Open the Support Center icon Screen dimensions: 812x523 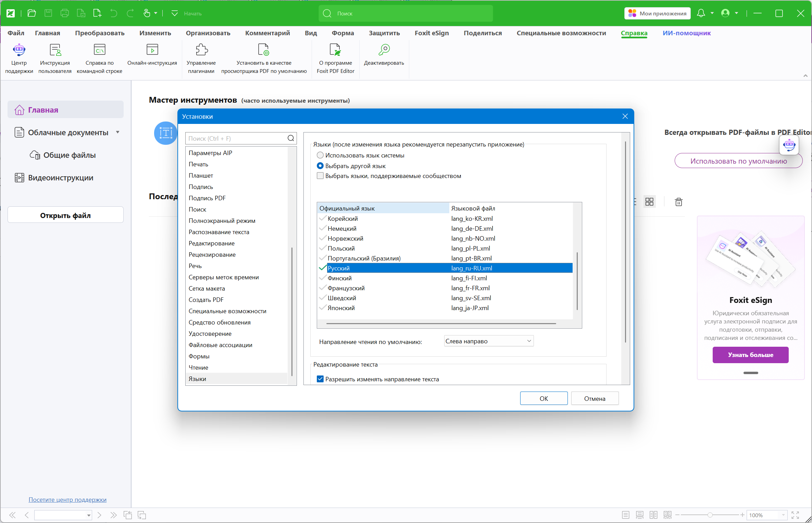19,50
